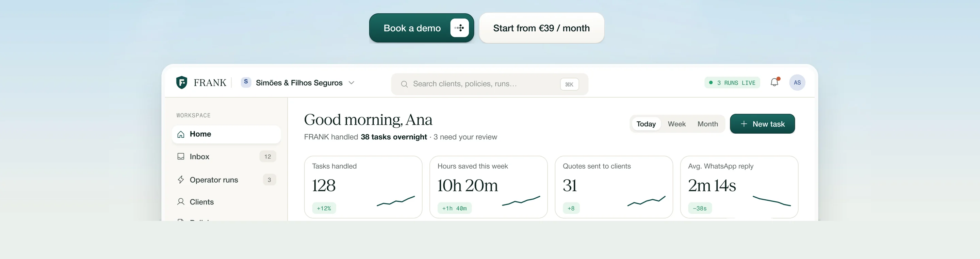Click the +8 change badge
This screenshot has height=259, width=980.
tap(571, 208)
